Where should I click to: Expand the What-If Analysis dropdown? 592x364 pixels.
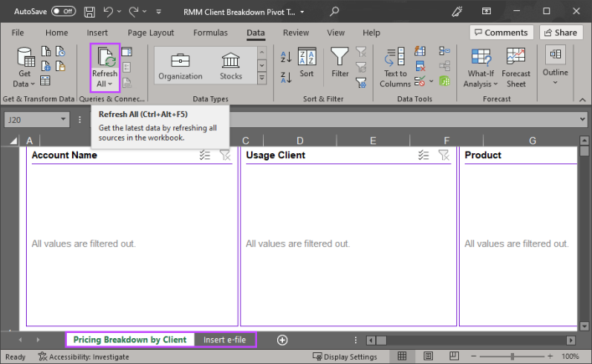click(480, 67)
